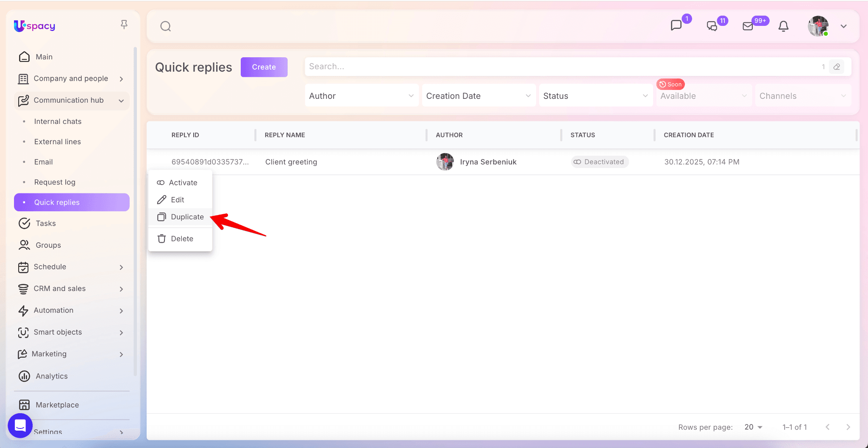This screenshot has width=868, height=448.
Task: Click the pin sidebar icon
Action: [124, 25]
